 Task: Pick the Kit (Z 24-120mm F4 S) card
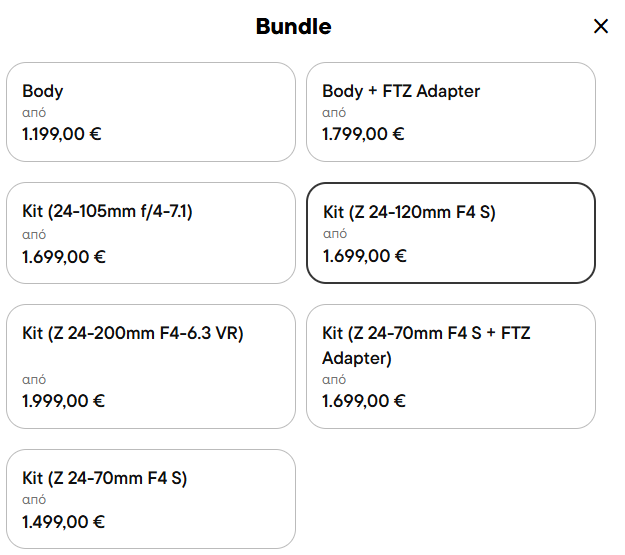[450, 232]
